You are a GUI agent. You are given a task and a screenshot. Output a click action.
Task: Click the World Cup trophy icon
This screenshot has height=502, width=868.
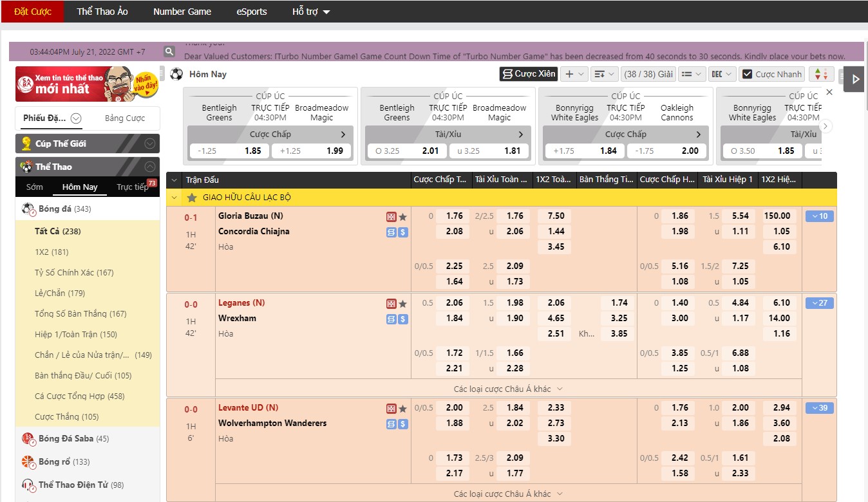[x=26, y=144]
